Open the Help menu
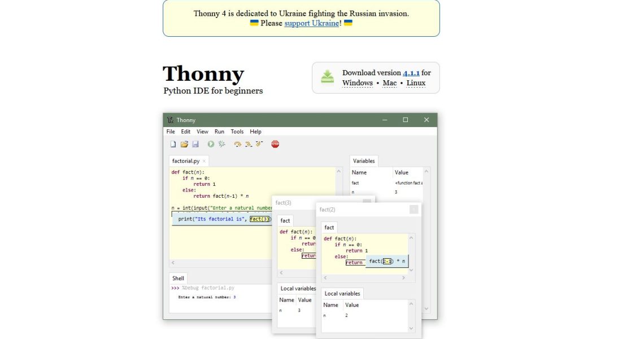 coord(255,131)
